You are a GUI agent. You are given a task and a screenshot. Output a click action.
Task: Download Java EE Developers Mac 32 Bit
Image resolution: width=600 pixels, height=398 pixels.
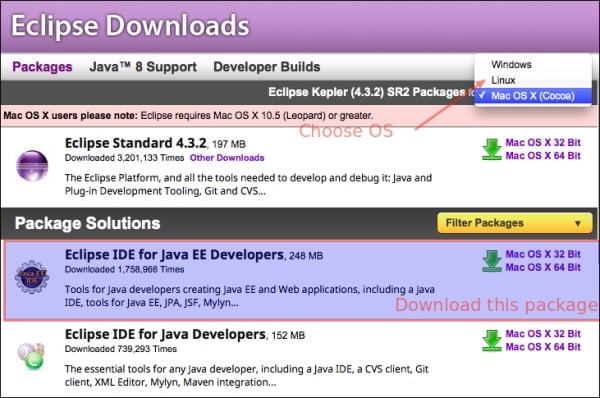click(543, 254)
